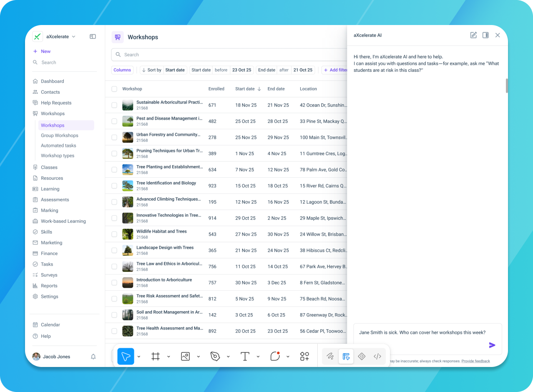Open notifications bell icon
533x392 pixels.
tap(93, 357)
